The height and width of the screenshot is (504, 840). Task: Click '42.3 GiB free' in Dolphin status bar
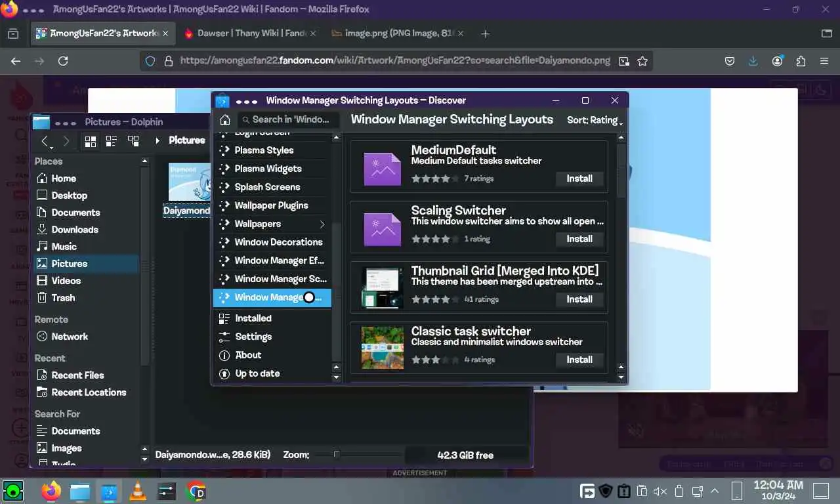point(465,455)
